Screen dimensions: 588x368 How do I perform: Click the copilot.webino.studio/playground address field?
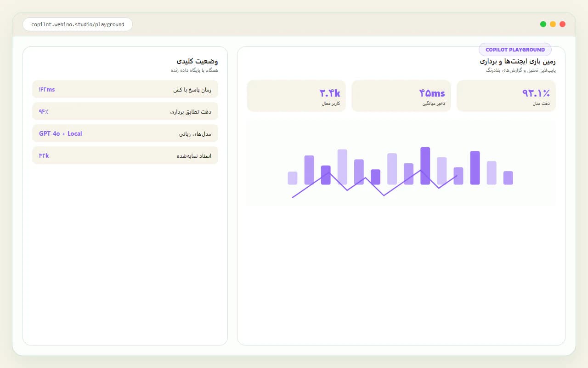[x=78, y=24]
